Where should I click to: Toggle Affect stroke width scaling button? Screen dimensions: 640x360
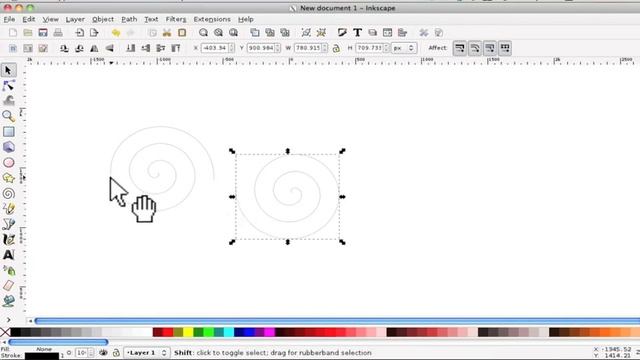point(460,48)
